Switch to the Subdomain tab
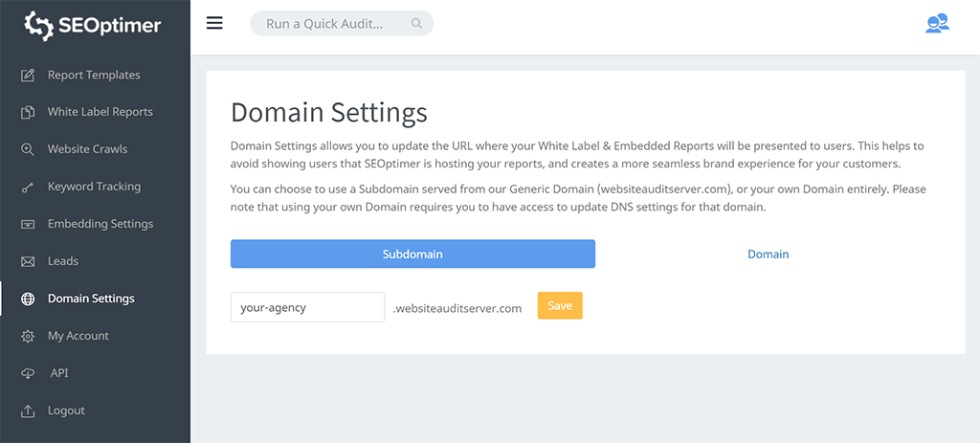Viewport: 980px width, 443px height. click(412, 255)
